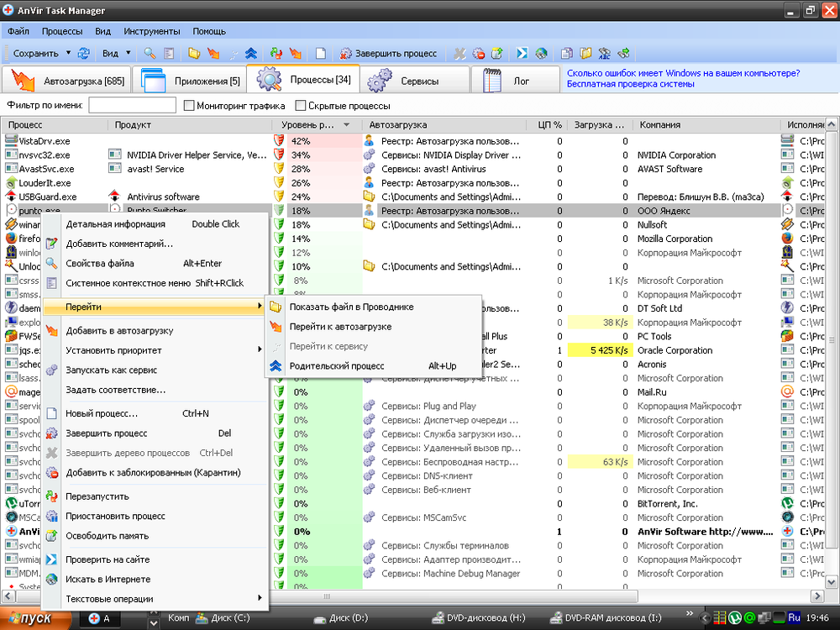Open the Вид toolbar dropdown arrow

(x=128, y=53)
